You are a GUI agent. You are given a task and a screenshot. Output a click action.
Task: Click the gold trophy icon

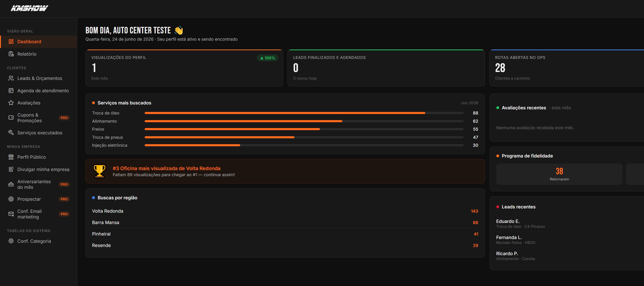click(99, 171)
